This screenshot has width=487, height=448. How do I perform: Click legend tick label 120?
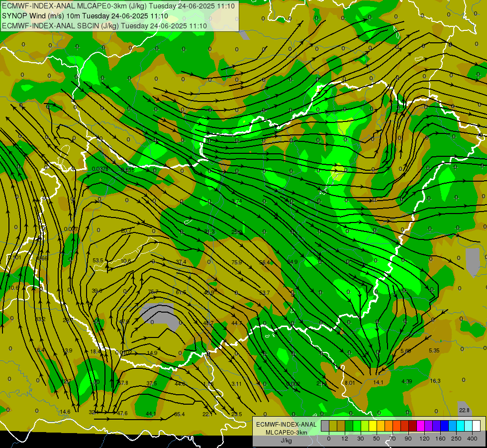click(x=424, y=439)
